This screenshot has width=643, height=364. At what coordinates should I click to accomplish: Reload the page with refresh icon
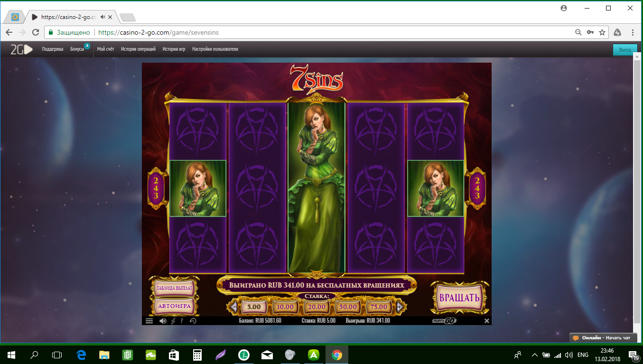pyautogui.click(x=36, y=32)
